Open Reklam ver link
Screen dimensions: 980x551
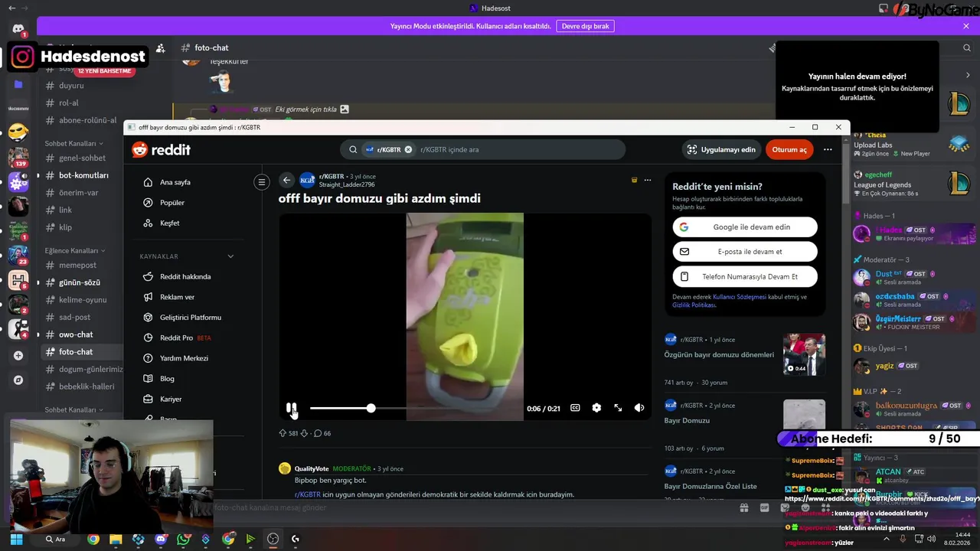tap(177, 297)
